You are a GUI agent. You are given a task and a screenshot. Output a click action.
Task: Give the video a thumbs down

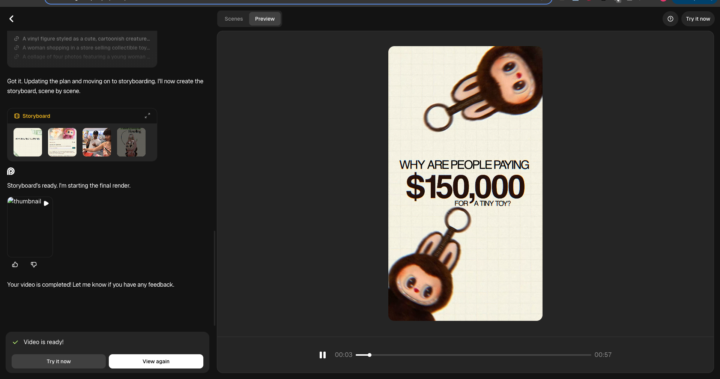click(34, 265)
